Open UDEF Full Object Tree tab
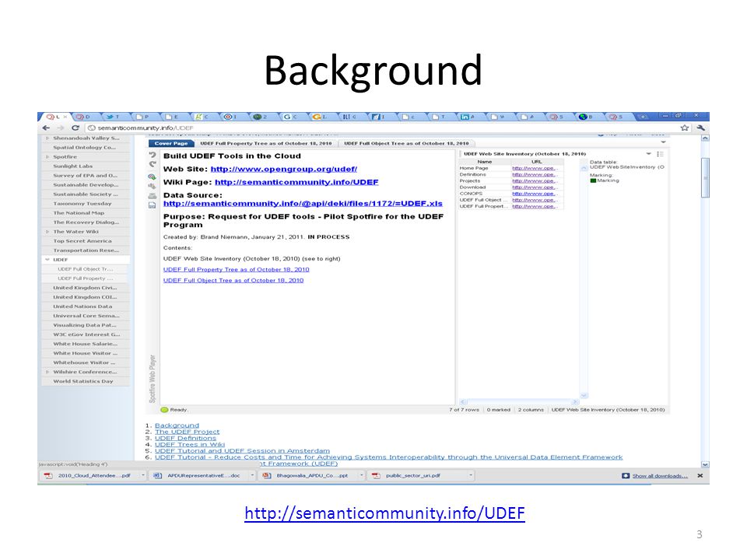This screenshot has height=560, width=747. pyautogui.click(x=406, y=143)
